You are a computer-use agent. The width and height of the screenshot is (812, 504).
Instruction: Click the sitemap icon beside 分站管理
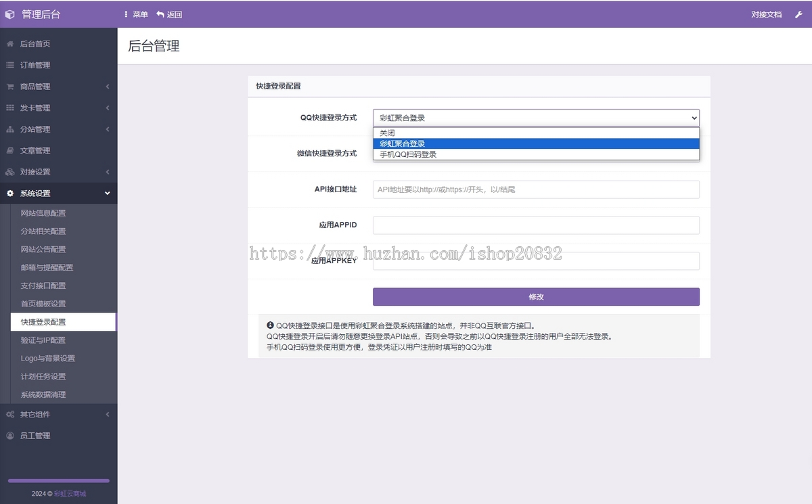pyautogui.click(x=10, y=129)
